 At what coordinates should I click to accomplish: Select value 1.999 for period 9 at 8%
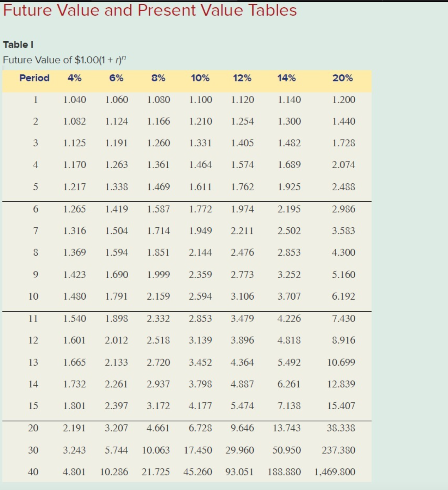158,275
